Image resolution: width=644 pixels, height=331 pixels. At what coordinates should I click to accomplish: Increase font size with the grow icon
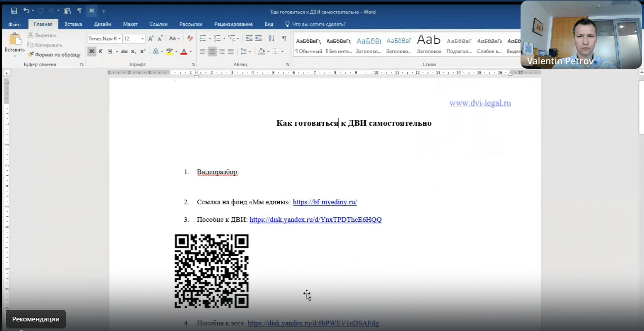point(151,38)
